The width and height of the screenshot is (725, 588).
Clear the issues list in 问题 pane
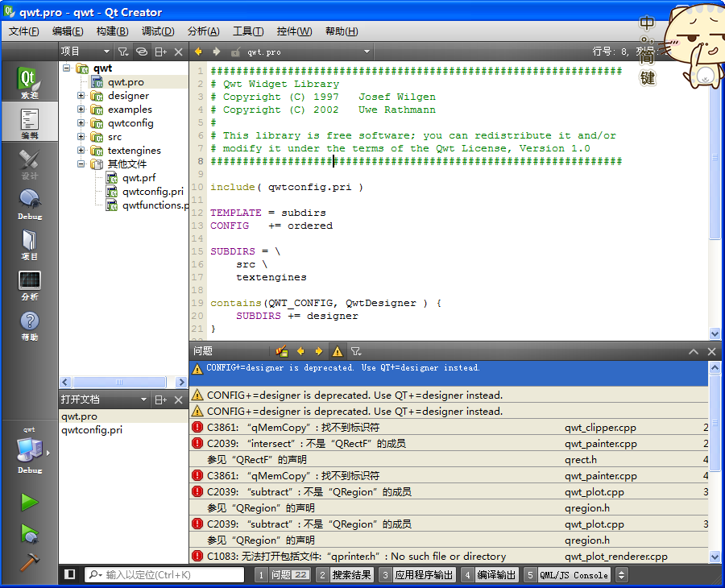[x=282, y=351]
